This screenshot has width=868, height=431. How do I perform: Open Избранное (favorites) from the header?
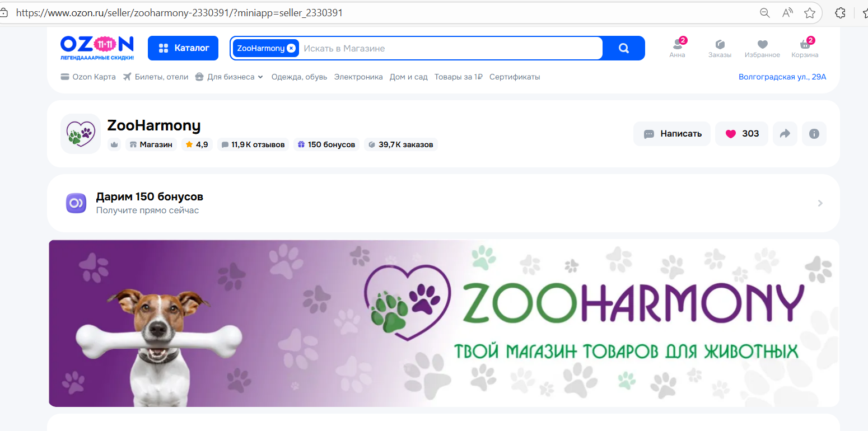click(762, 48)
